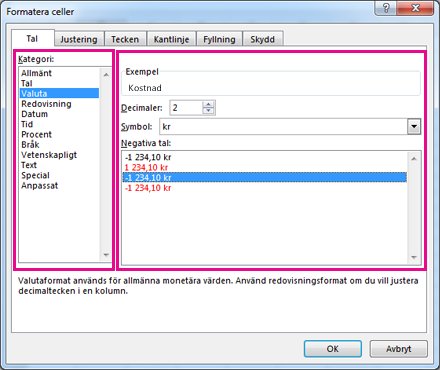The image size is (440, 370).
Task: Open the Kantlinje tab
Action: tap(171, 39)
